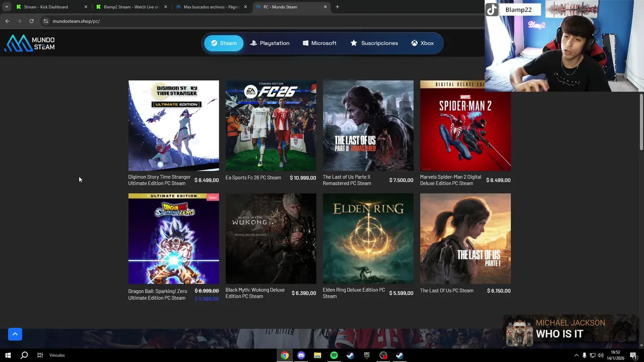This screenshot has height=362, width=644.
Task: Open the Elden Ring cover image
Action: 368,239
